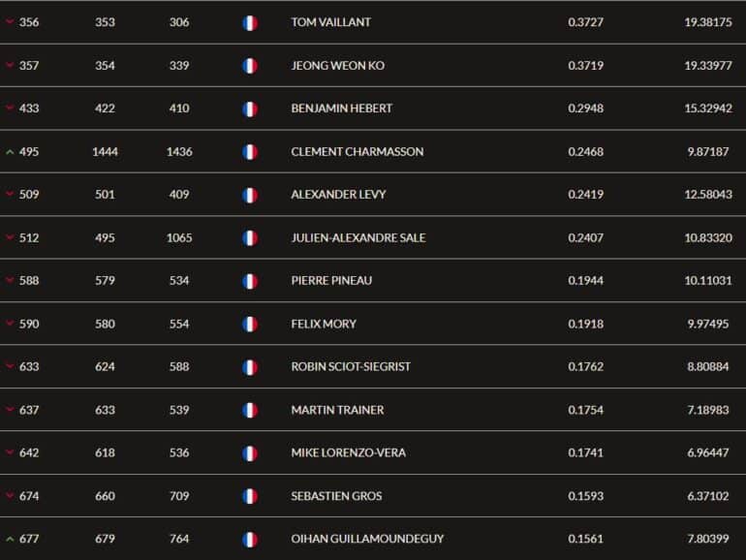The image size is (746, 560).
Task: Click the flag icon next to Clement Charmasson
Action: coord(250,152)
